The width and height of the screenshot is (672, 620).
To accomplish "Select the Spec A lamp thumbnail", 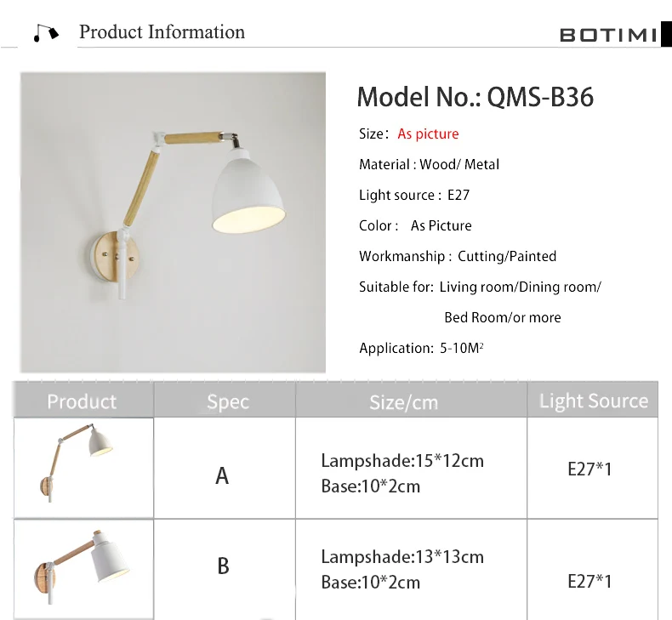I will [83, 468].
